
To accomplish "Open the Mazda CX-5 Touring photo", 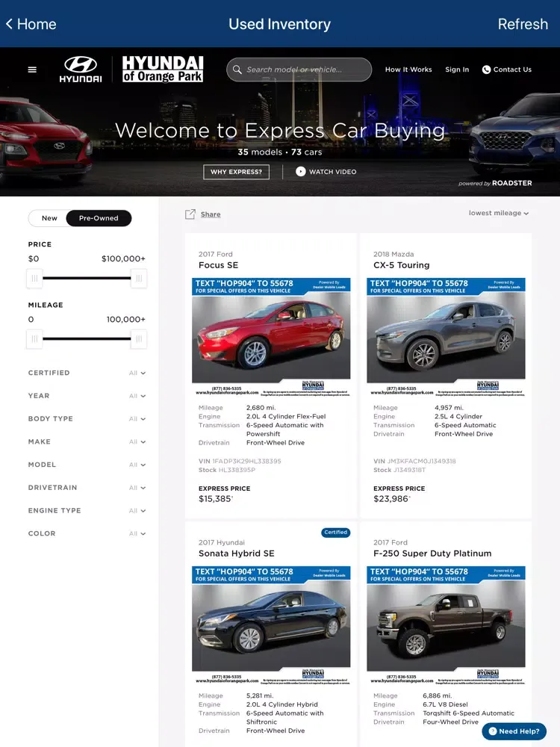I will point(446,338).
